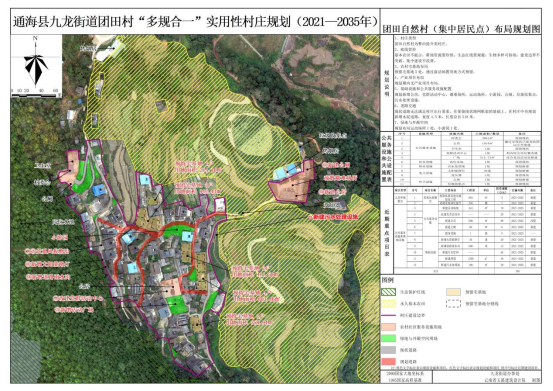Click the '小游园' red map label
553x391 pixels.
point(59,237)
